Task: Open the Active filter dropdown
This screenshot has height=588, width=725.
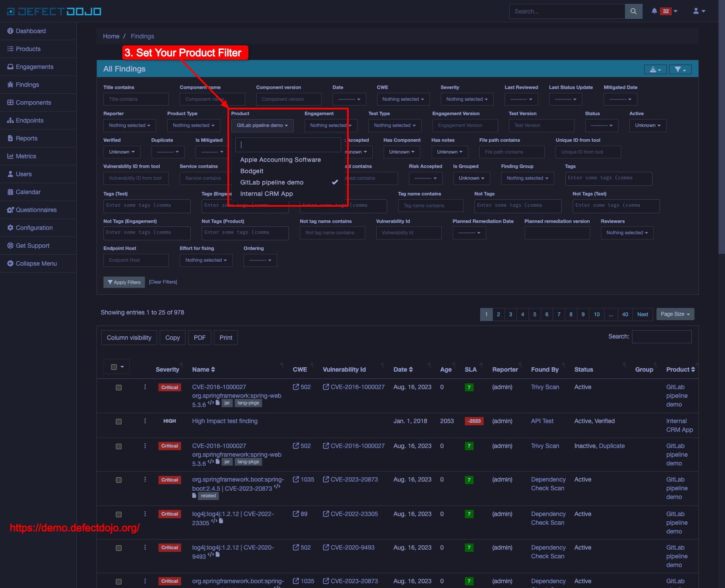Action: (648, 126)
